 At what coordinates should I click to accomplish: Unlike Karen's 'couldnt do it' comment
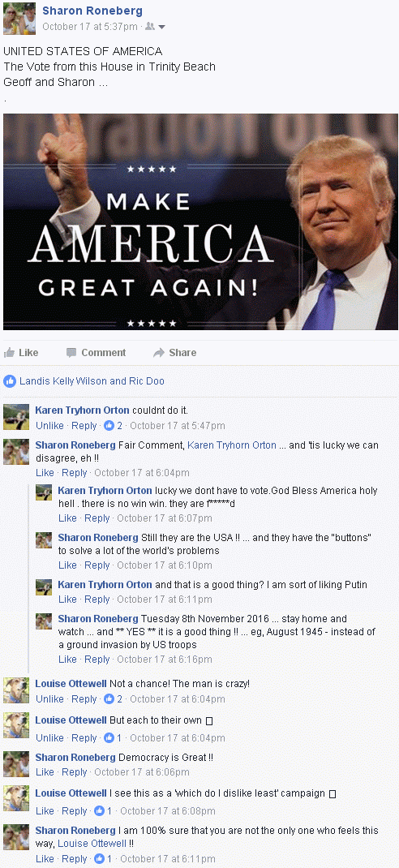click(49, 426)
